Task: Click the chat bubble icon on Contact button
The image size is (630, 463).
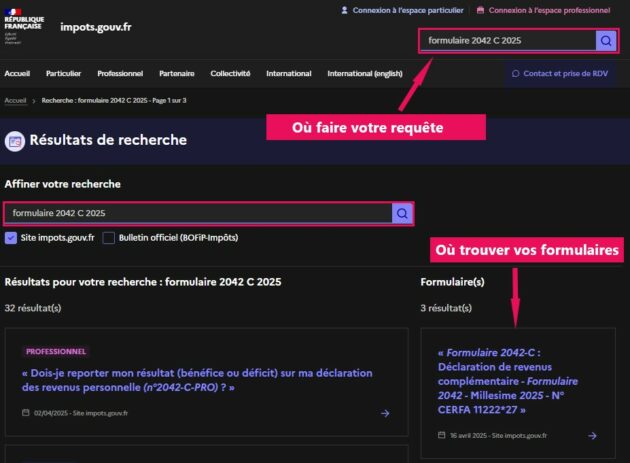Action: [515, 74]
